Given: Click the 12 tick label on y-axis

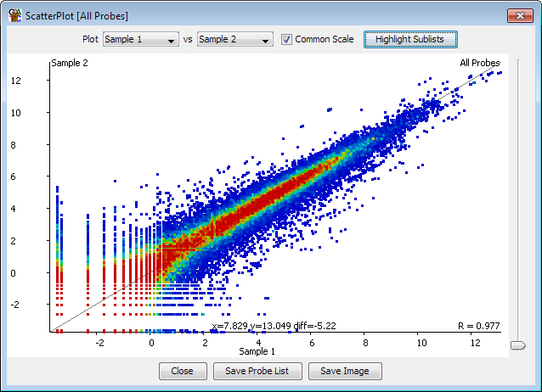Looking at the screenshot, I should (x=15, y=80).
